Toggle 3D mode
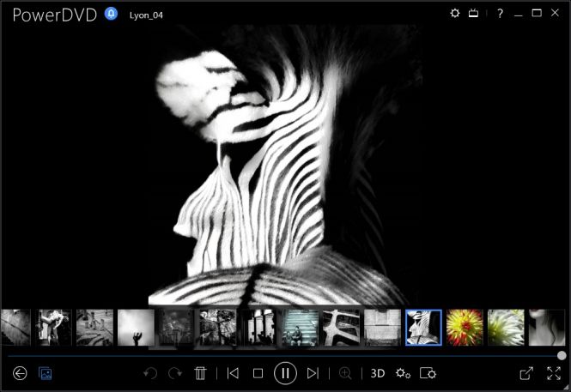571x392 pixels. click(378, 373)
